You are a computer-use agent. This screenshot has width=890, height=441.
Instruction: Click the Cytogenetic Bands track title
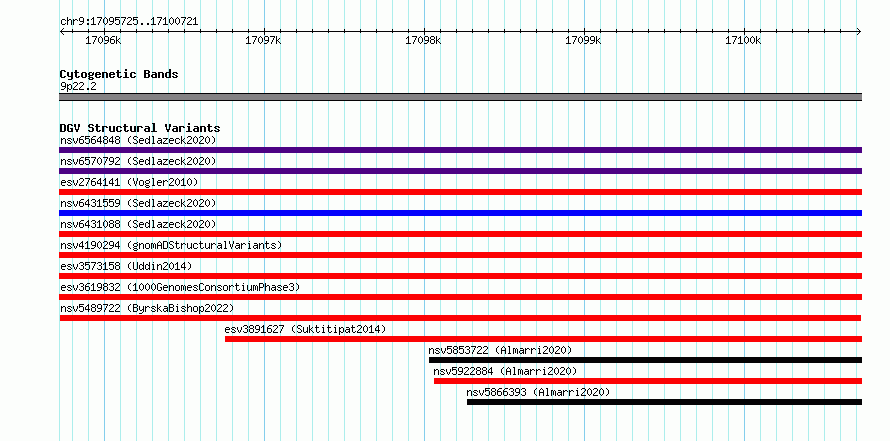119,74
